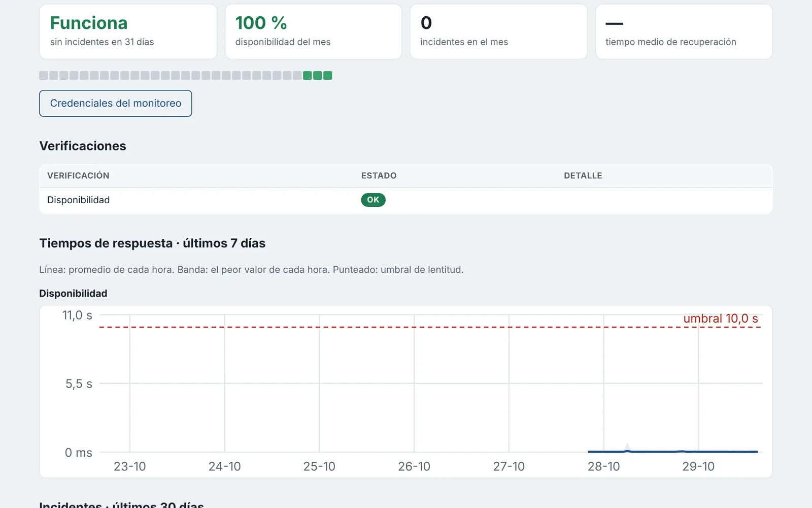The width and height of the screenshot is (812, 508).
Task: Click the '11,0 s' y-axis label
Action: pos(77,315)
